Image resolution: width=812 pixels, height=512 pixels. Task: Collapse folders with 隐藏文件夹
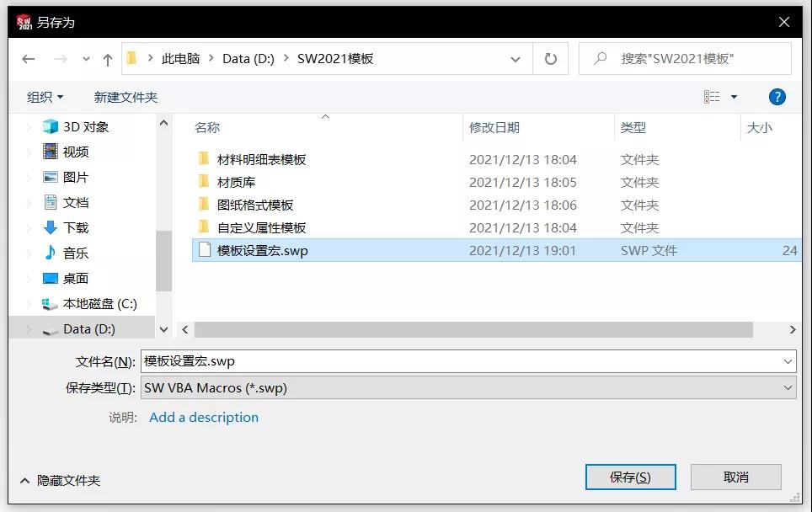60,480
